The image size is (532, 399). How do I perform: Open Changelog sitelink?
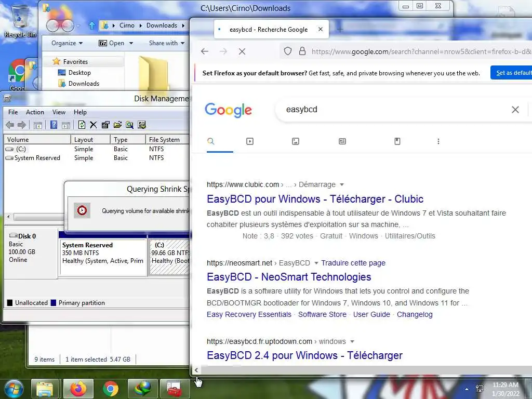tap(415, 314)
